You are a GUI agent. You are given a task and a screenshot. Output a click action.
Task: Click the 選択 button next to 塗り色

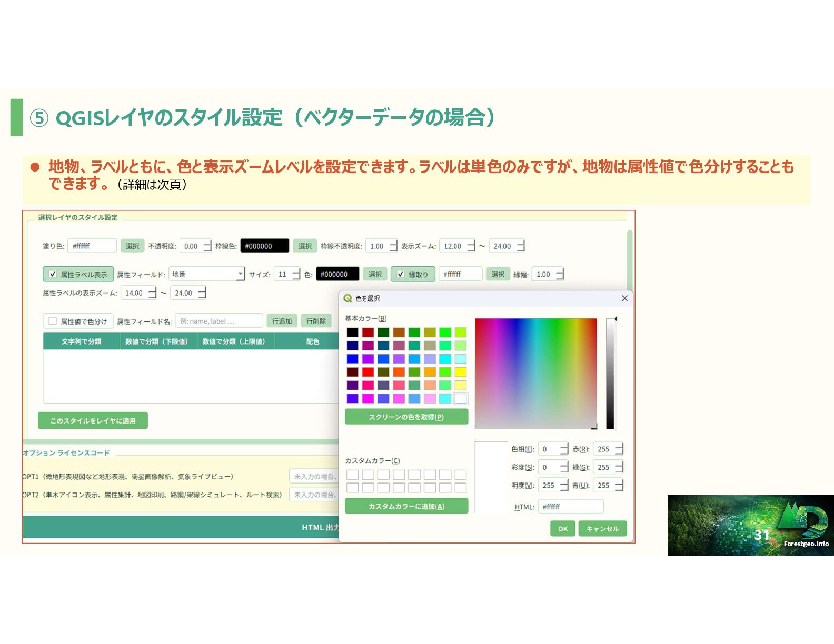[132, 246]
